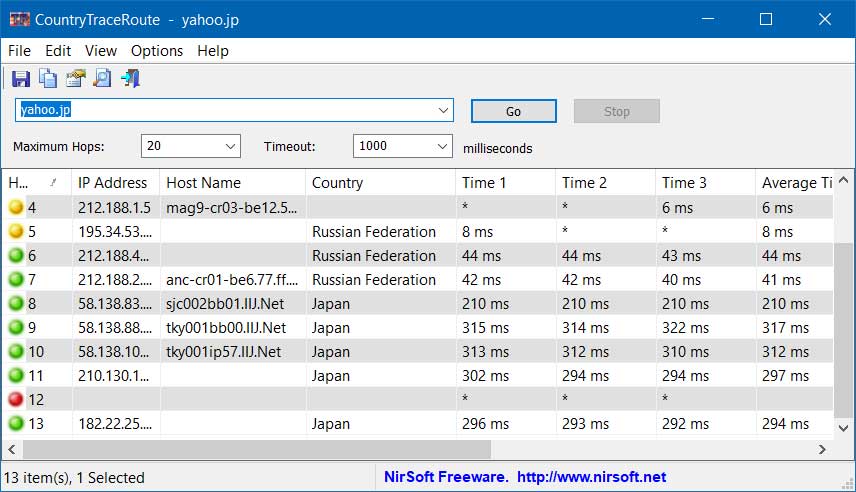856x492 pixels.
Task: Click the Exit door toolbar icon
Action: click(130, 79)
